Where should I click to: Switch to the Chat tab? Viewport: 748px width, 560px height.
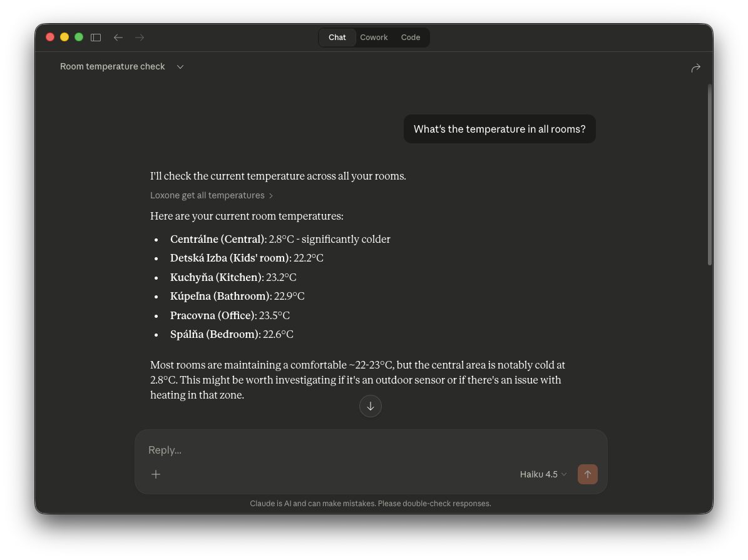337,38
